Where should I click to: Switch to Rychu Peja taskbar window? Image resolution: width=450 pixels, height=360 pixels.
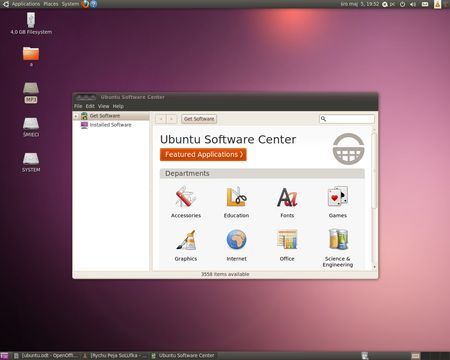tap(115, 356)
